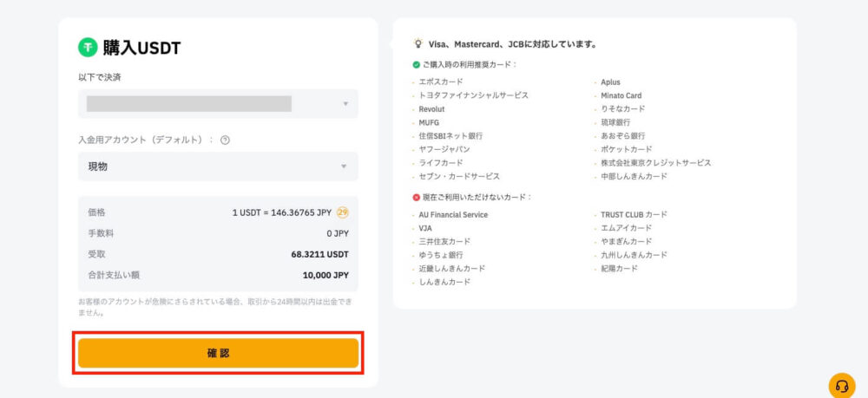Screen dimensions: 868x398
Task: Click the 現在ご利用いただけないカード heading
Action: [477, 198]
